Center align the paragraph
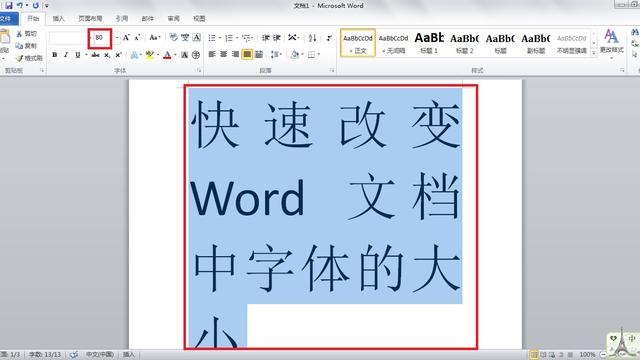The width and height of the screenshot is (640, 360). (x=224, y=54)
